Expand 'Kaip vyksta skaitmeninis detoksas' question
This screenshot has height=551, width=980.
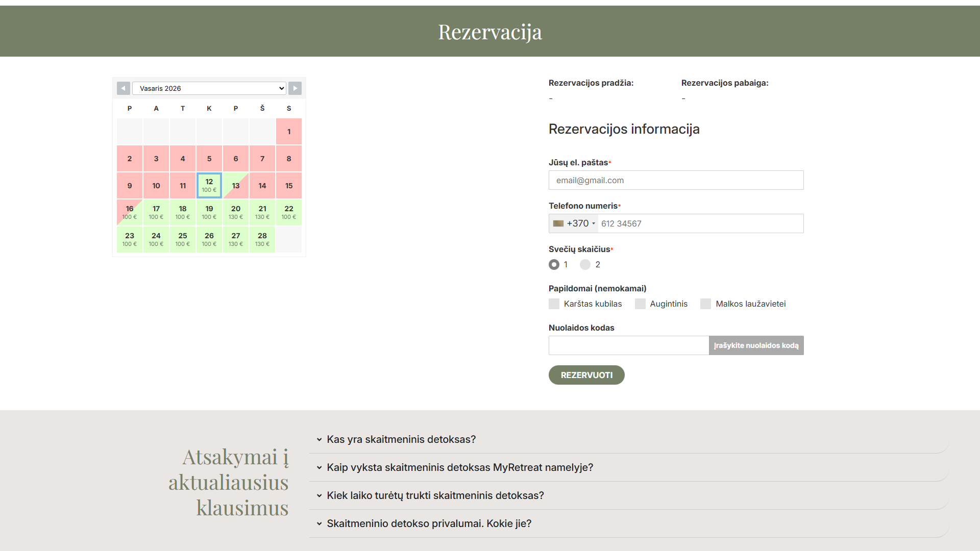click(459, 467)
